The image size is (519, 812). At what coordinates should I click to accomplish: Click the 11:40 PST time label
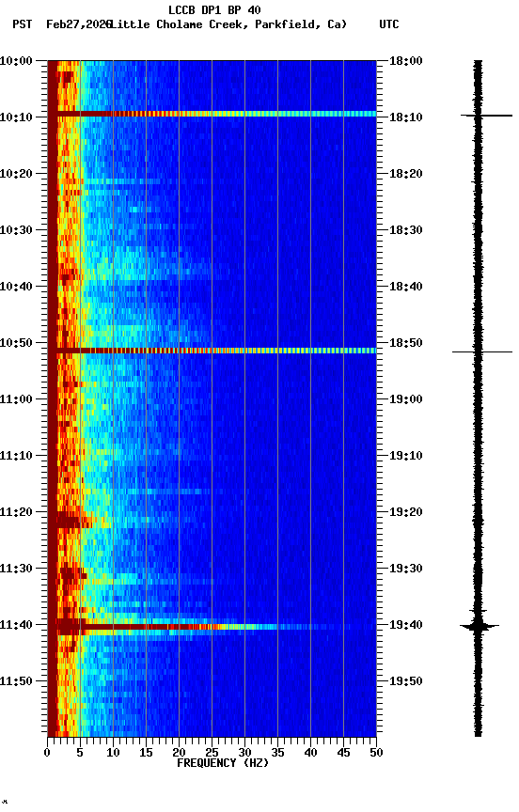point(16,625)
